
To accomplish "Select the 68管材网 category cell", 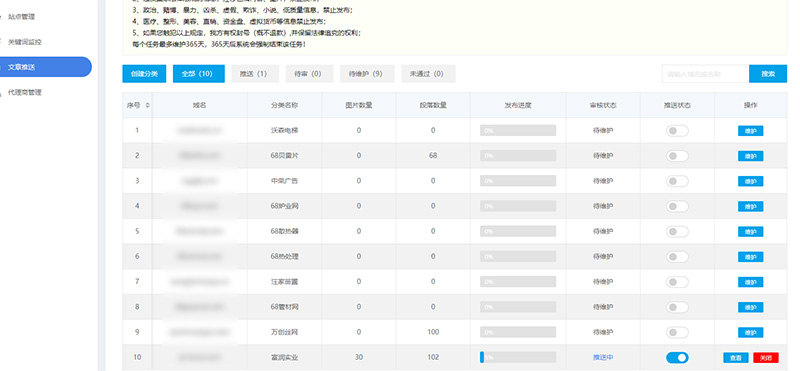I will click(x=284, y=307).
